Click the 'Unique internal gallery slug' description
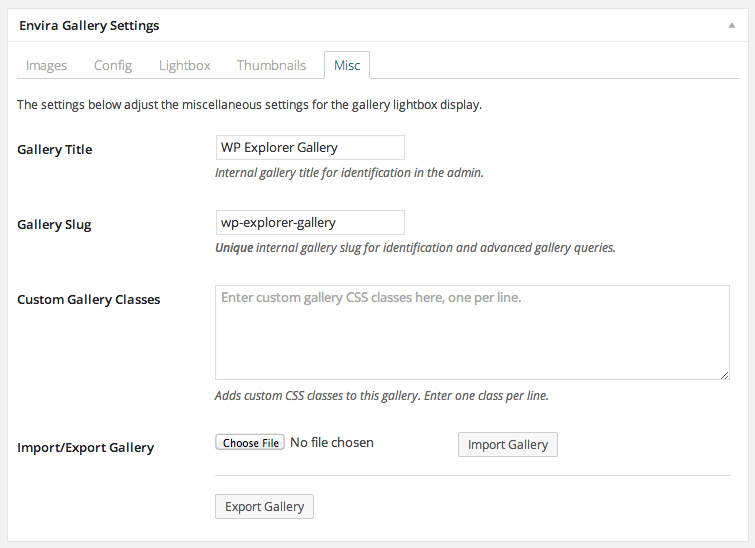Screen dimensions: 755x548 pos(415,248)
